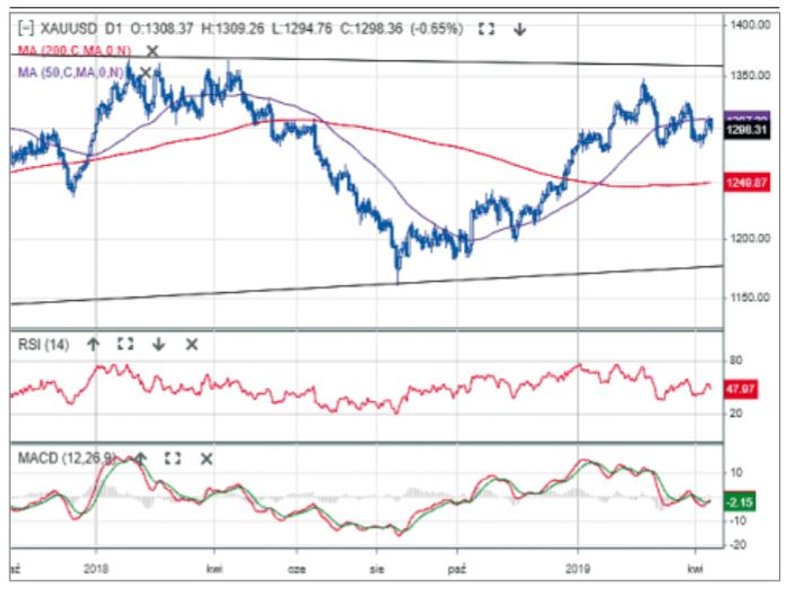Move the RSI pane down
789x593 pixels.
[x=158, y=344]
